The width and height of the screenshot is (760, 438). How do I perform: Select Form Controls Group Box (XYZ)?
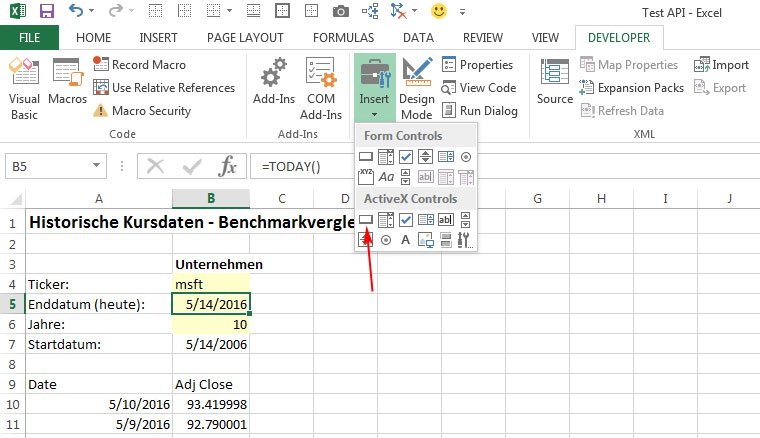365,177
